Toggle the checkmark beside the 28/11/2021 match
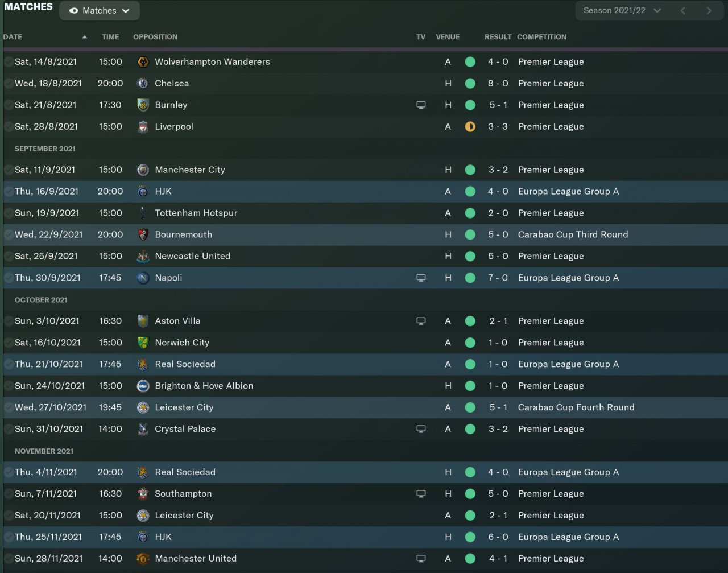 point(9,559)
